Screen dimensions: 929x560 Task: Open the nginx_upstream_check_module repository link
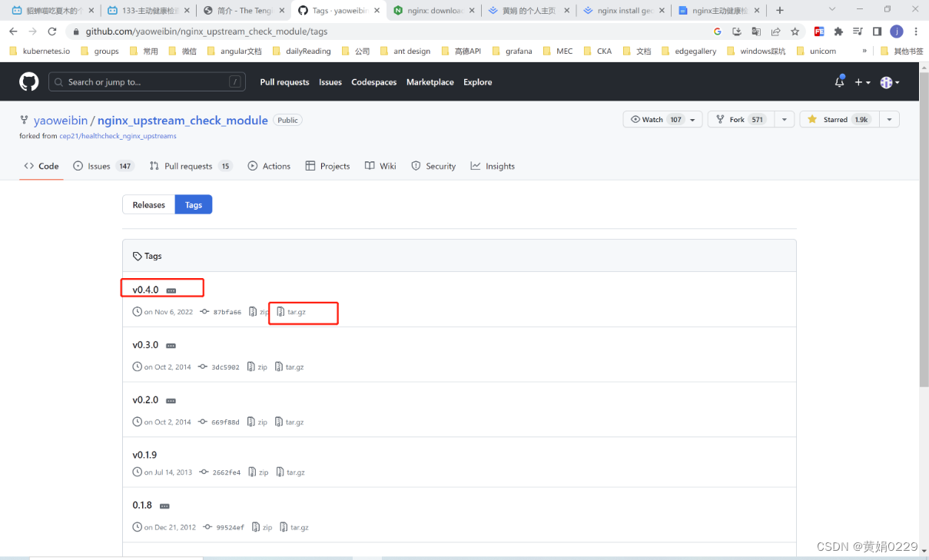(x=183, y=121)
